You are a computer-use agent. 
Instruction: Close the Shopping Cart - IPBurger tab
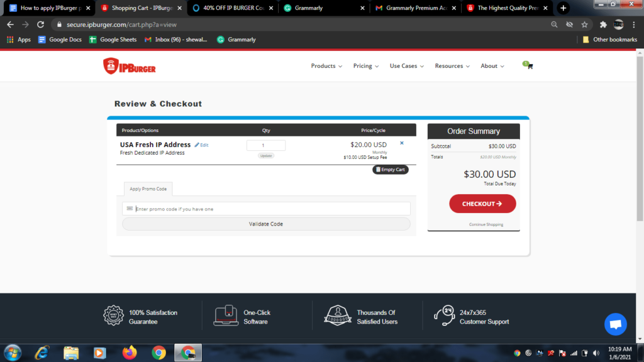tap(179, 8)
